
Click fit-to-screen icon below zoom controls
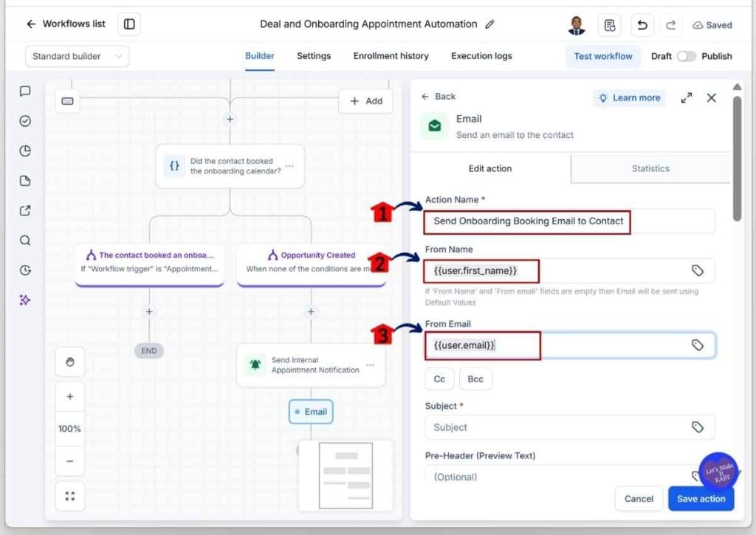click(70, 495)
